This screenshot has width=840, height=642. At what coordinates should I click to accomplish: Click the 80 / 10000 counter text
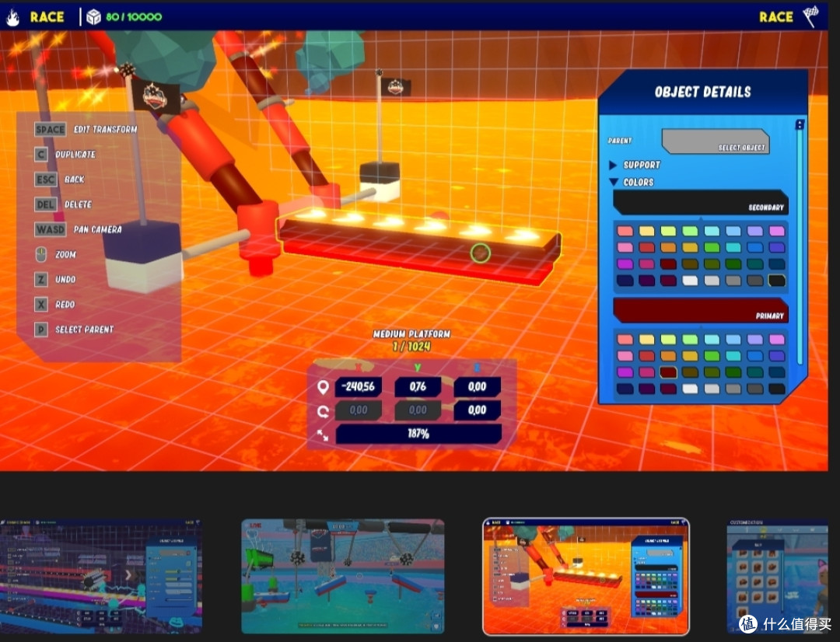pos(134,16)
